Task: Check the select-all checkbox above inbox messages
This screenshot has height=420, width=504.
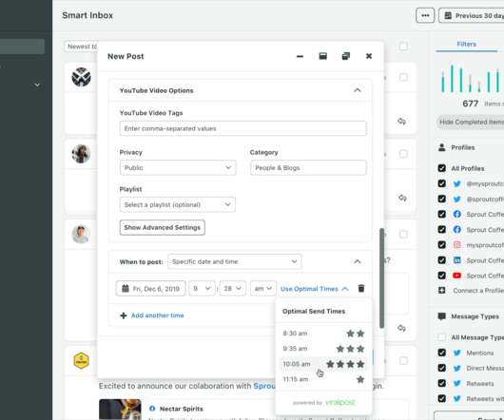Action: pyautogui.click(x=403, y=47)
